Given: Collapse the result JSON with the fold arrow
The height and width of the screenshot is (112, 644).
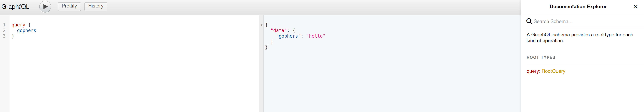Looking at the screenshot, I should [x=262, y=25].
